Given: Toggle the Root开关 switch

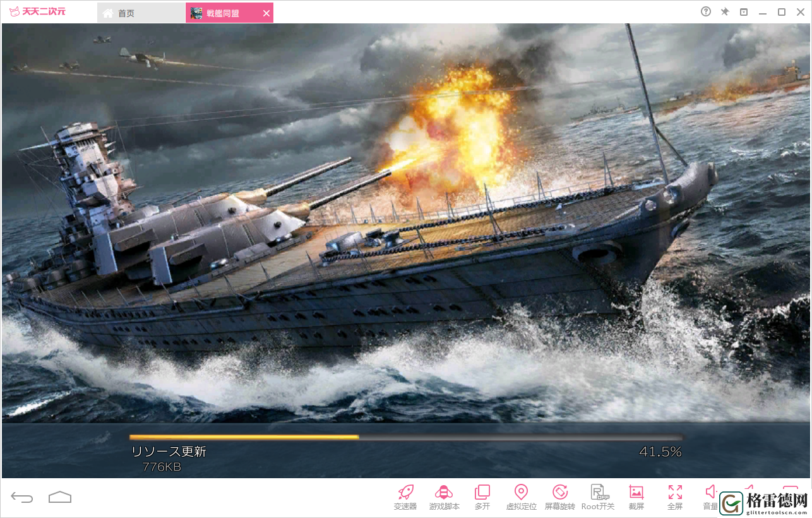Looking at the screenshot, I should (x=598, y=497).
